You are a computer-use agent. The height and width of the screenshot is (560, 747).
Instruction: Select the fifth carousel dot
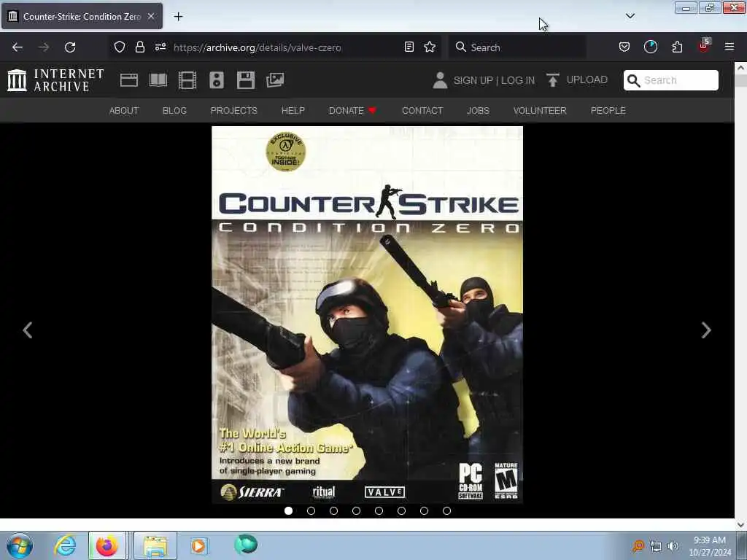pos(379,510)
